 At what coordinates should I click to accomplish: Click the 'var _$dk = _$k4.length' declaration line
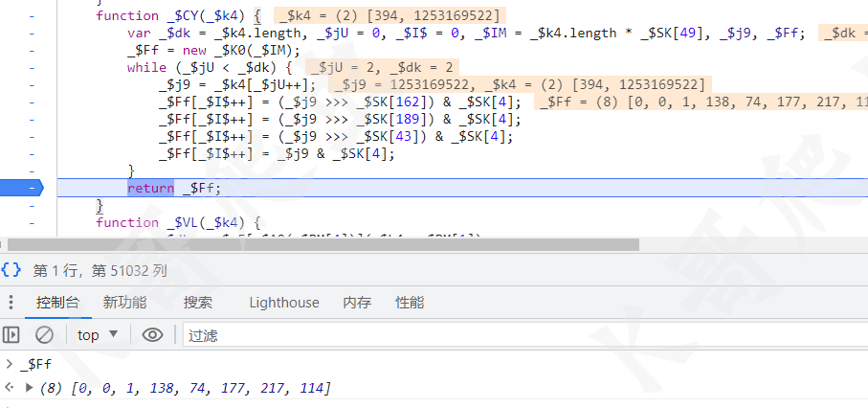point(466,34)
